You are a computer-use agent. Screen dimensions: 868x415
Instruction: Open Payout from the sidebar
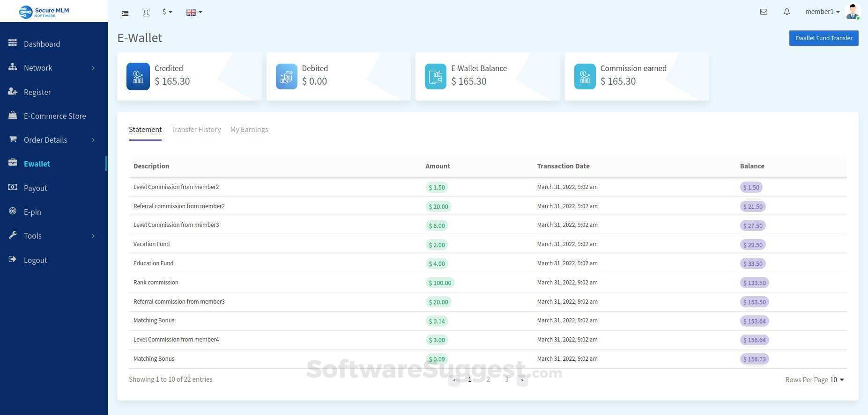(36, 188)
